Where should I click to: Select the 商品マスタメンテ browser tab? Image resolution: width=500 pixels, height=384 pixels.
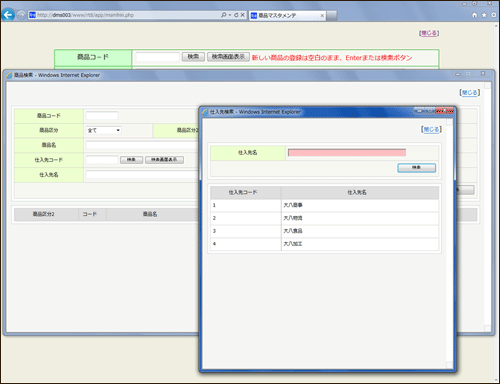pyautogui.click(x=287, y=15)
